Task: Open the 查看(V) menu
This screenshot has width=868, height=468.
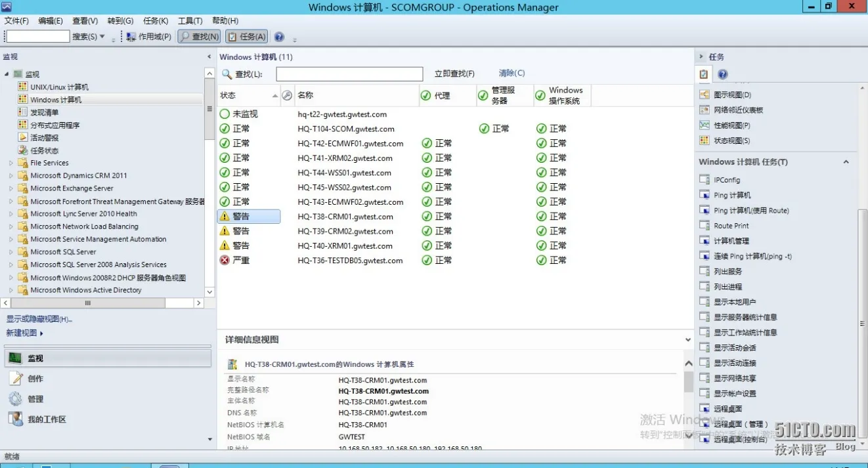Action: click(85, 20)
